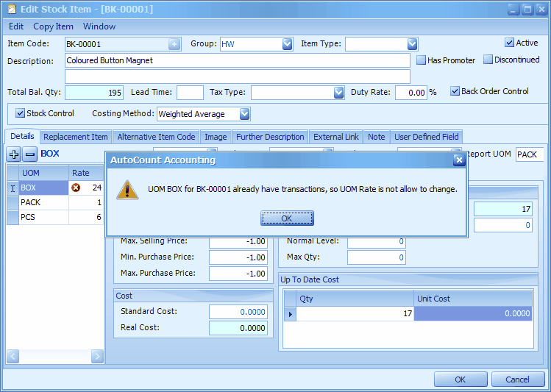Click the Description field Coloured Button Magnet
Viewport: 551px width, 392px height.
tap(238, 60)
